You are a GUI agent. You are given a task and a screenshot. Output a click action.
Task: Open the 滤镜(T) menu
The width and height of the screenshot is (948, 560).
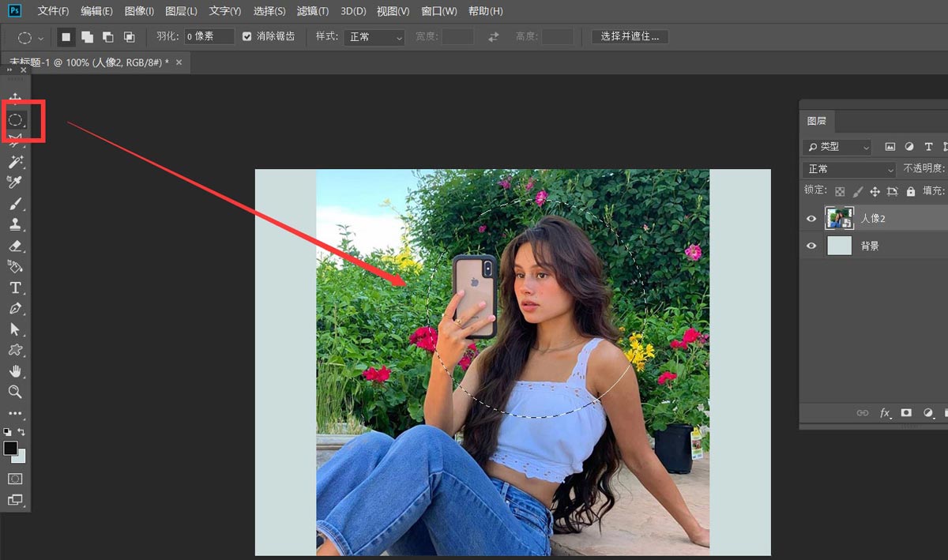[x=313, y=11]
